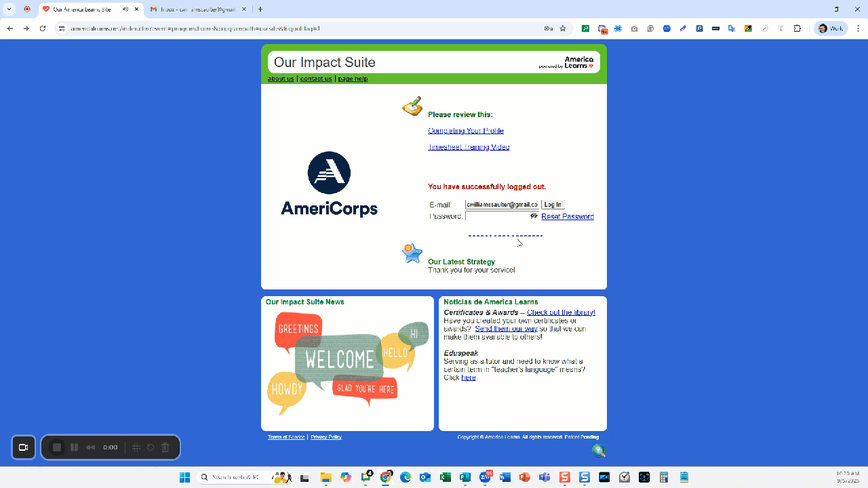Click the camera toggle on recorder
This screenshot has width=868, height=488.
pyautogui.click(x=24, y=447)
